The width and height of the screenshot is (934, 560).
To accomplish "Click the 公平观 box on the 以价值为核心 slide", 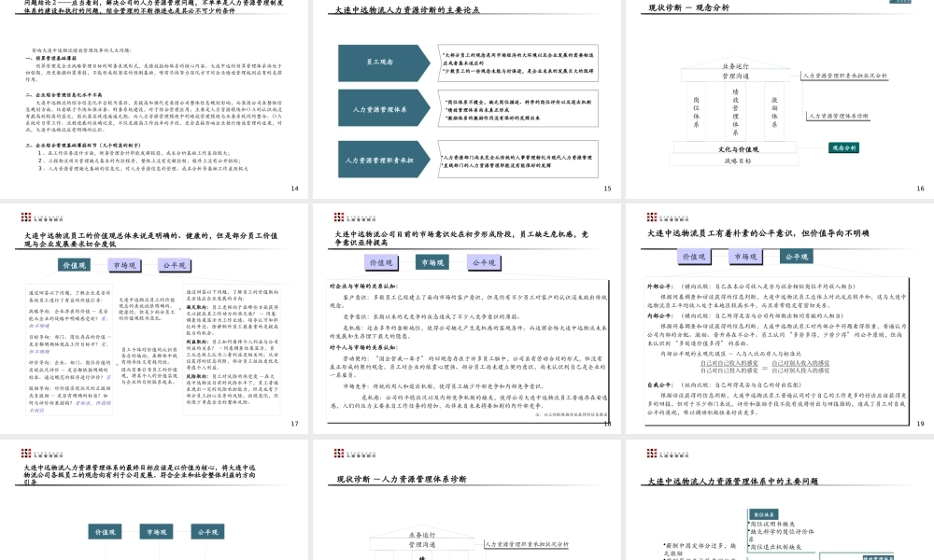I will 207,532.
